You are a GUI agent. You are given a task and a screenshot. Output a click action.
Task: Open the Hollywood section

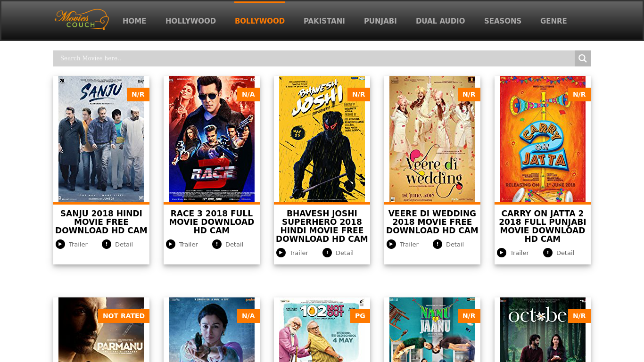click(190, 21)
